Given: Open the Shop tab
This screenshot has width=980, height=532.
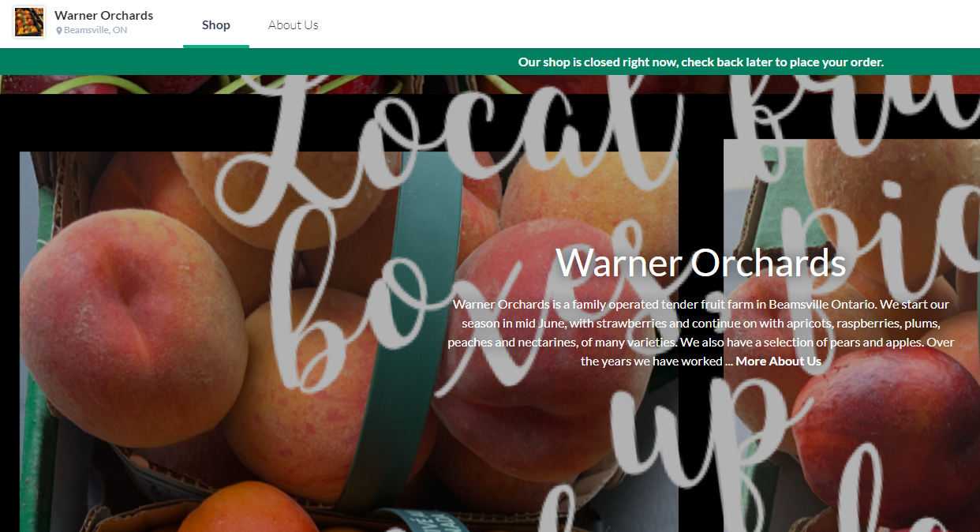Looking at the screenshot, I should coord(216,24).
